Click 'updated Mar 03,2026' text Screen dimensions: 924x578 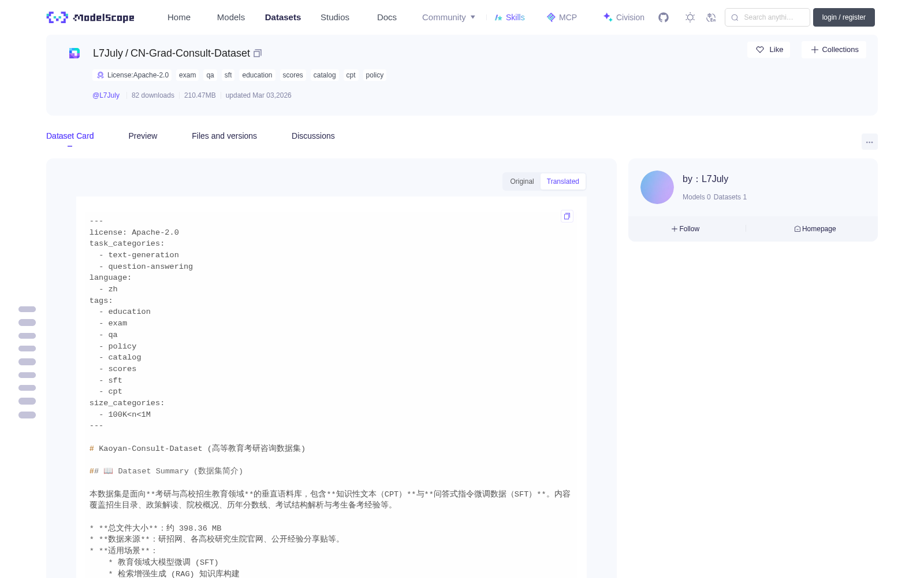click(x=258, y=95)
